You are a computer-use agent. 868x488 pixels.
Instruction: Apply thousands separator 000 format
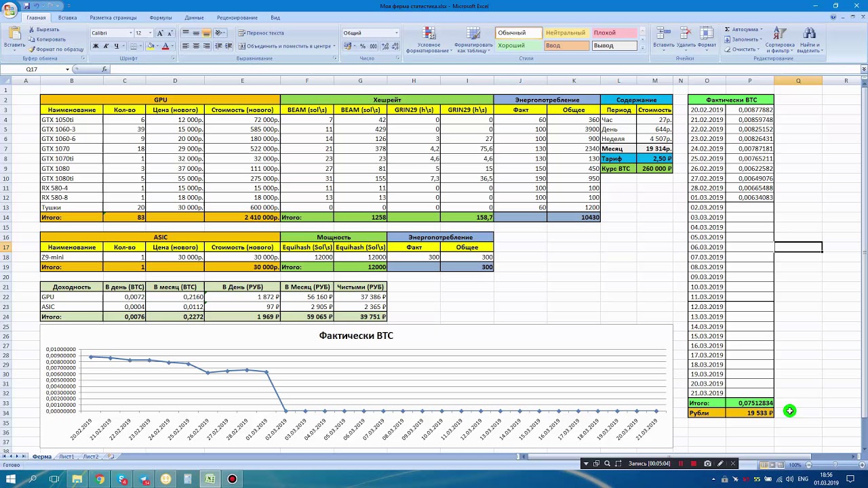[374, 46]
